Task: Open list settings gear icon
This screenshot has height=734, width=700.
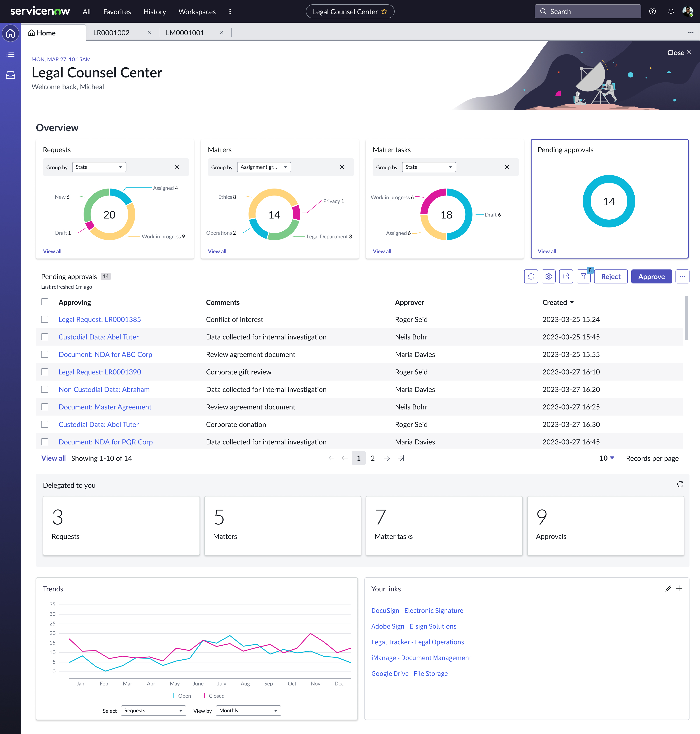Action: click(x=548, y=276)
